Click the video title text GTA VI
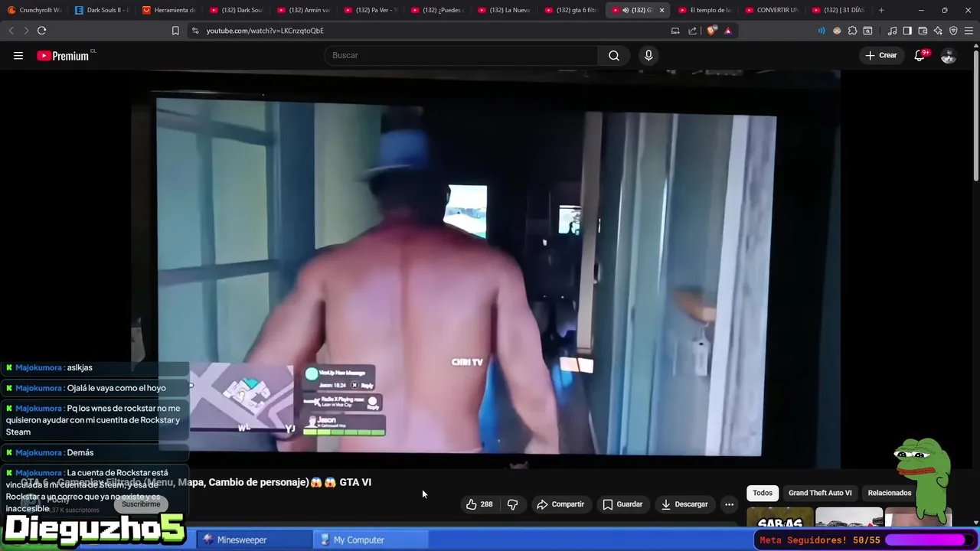 pos(355,482)
